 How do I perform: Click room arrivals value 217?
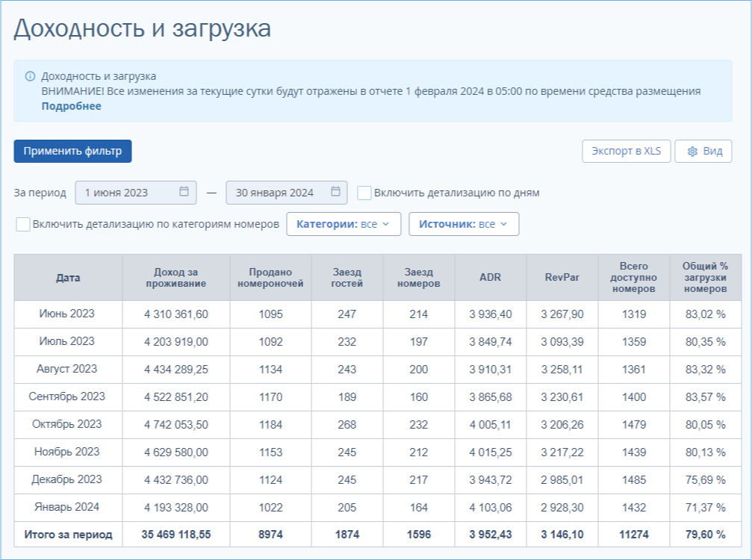pyautogui.click(x=419, y=480)
